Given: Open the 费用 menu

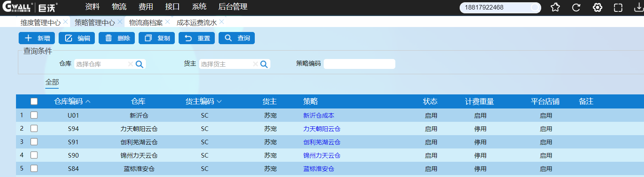Looking at the screenshot, I should (x=145, y=6).
